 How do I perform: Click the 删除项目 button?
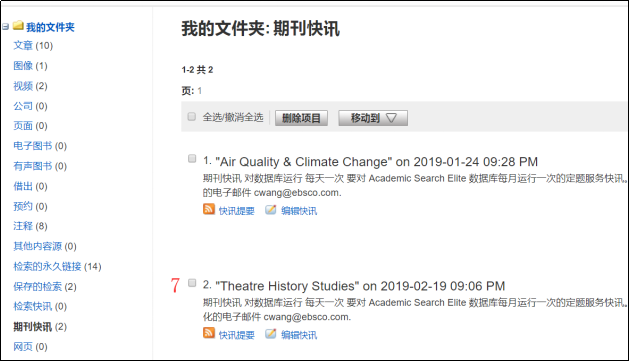[301, 118]
